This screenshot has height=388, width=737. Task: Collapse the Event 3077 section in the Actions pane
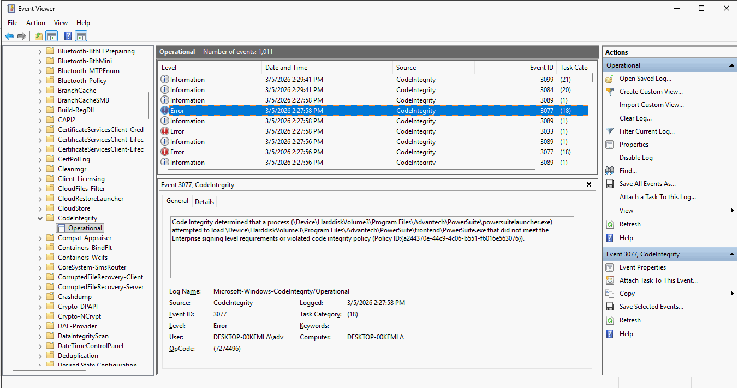731,254
